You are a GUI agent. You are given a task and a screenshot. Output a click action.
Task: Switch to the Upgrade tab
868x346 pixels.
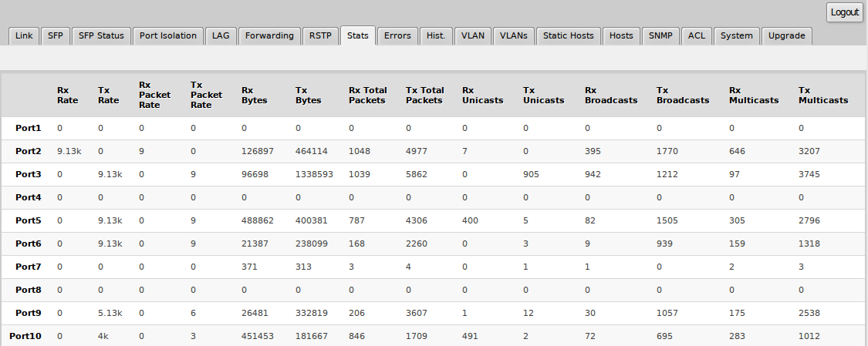coord(786,35)
